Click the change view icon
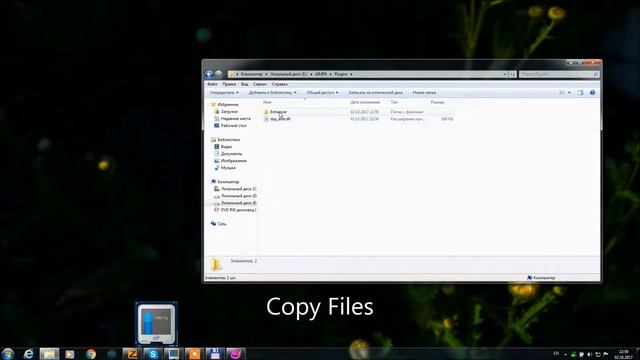Viewport: 640px width, 360px height. tap(562, 93)
